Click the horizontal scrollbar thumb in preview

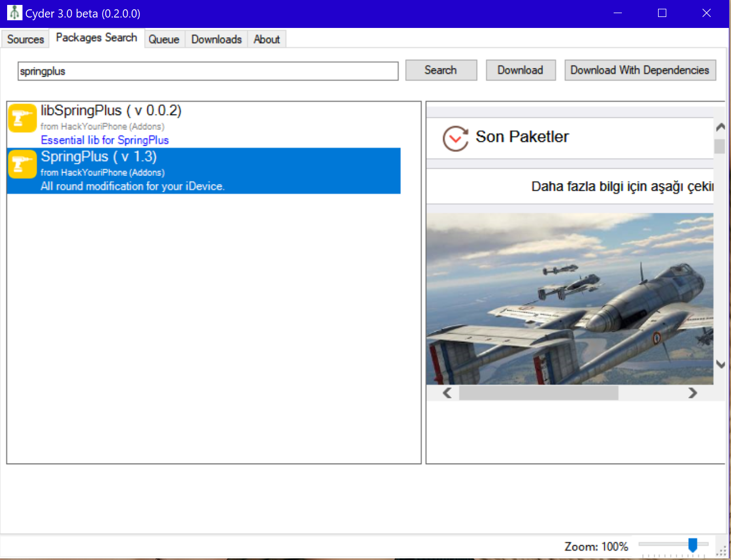coord(539,393)
